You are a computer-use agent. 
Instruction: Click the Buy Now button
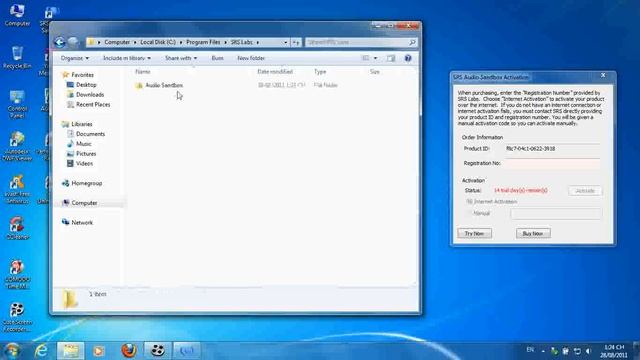[x=533, y=233]
